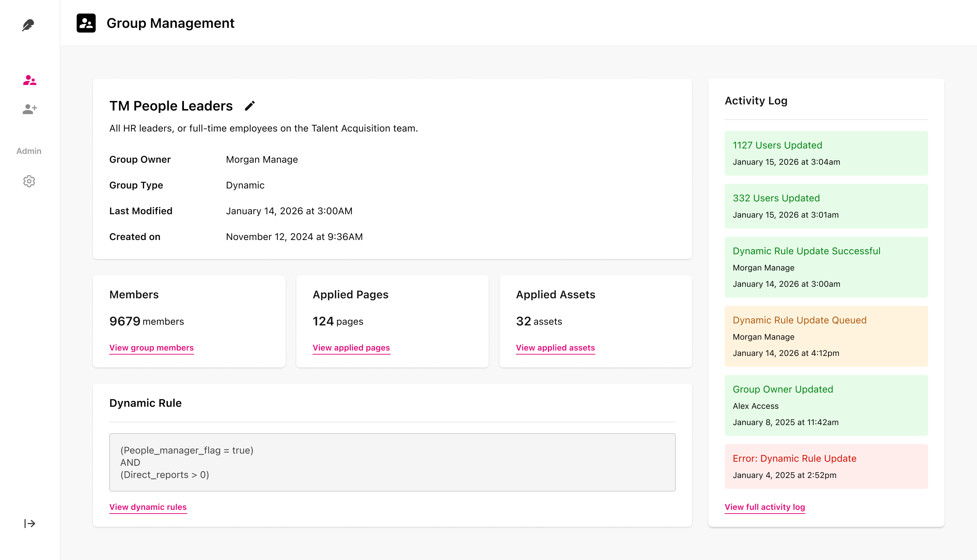This screenshot has height=560, width=977.
Task: Click the 32 assets count
Action: [539, 321]
